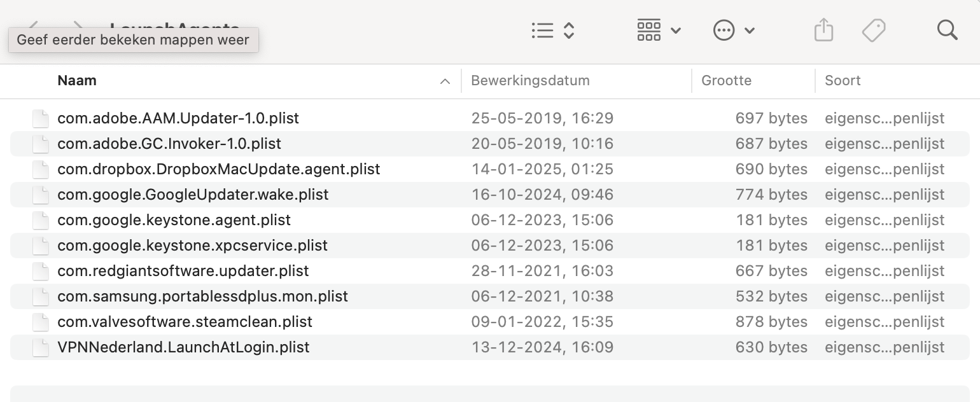Sort by the Grootte column header

pyautogui.click(x=726, y=81)
